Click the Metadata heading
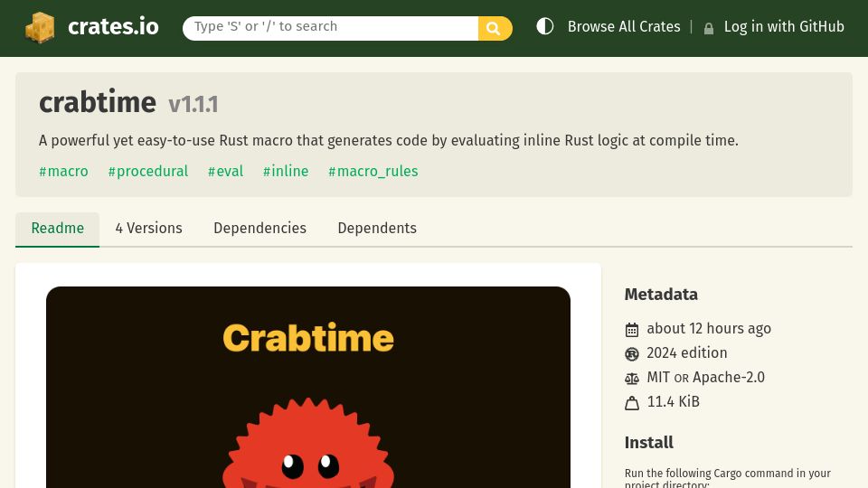 661,295
